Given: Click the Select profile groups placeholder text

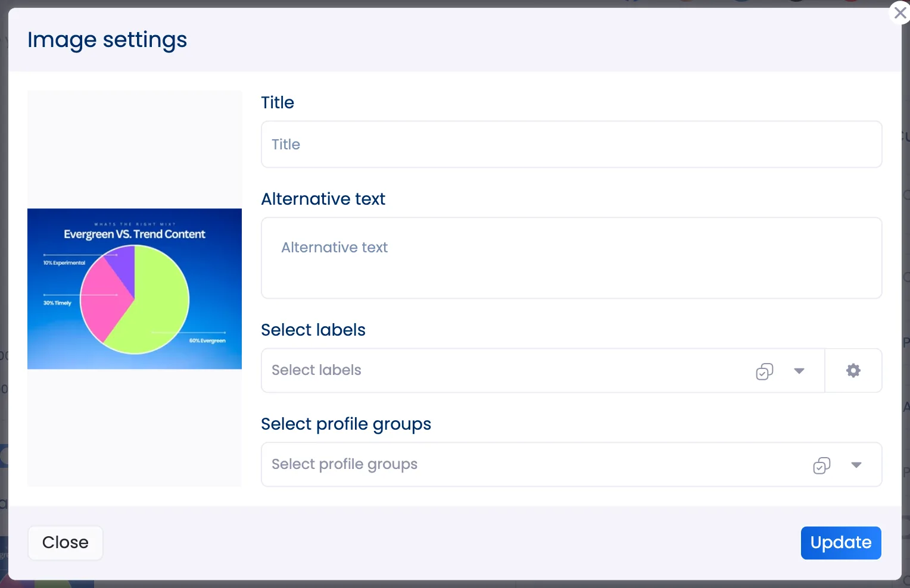Looking at the screenshot, I should click(x=344, y=464).
